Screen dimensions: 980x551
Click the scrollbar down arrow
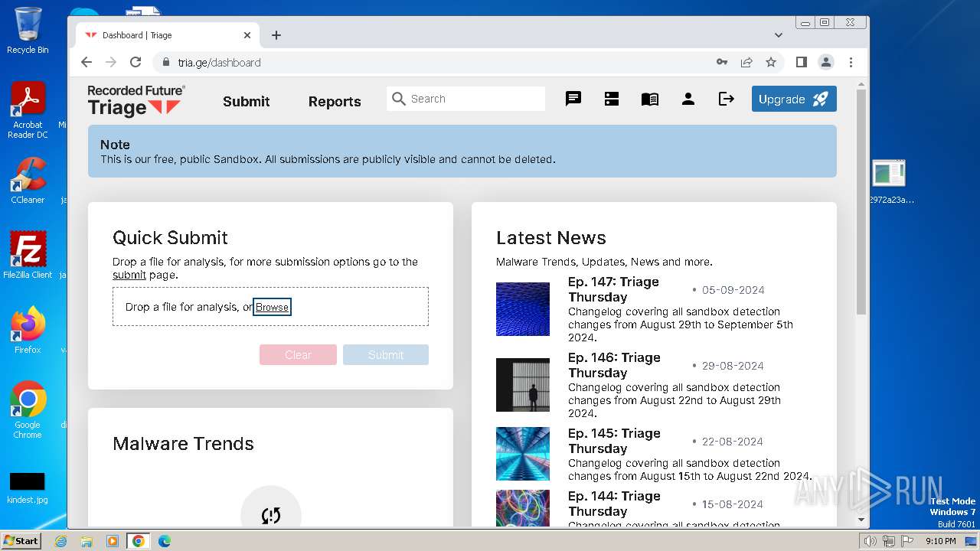coord(861,520)
